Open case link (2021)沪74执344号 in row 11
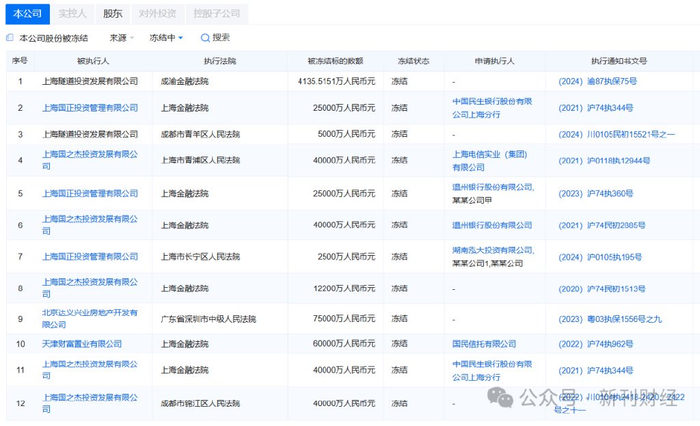The width and height of the screenshot is (700, 426). coord(596,370)
